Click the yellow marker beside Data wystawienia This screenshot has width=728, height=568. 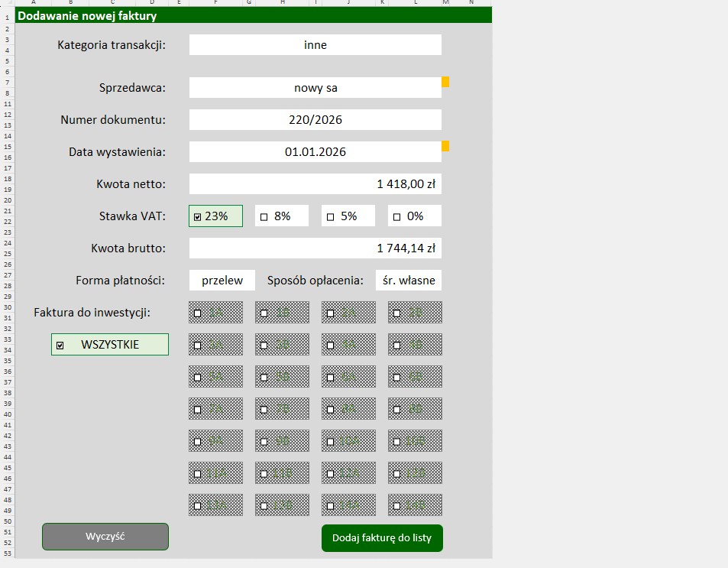tap(445, 146)
